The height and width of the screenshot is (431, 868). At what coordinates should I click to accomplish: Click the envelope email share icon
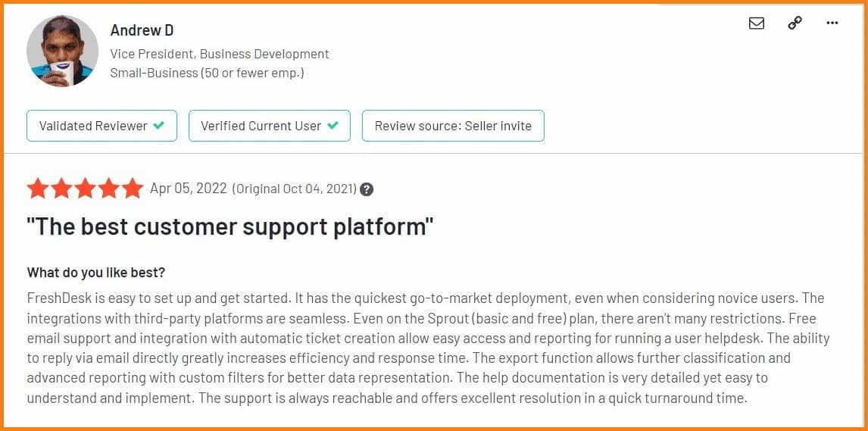[x=756, y=23]
